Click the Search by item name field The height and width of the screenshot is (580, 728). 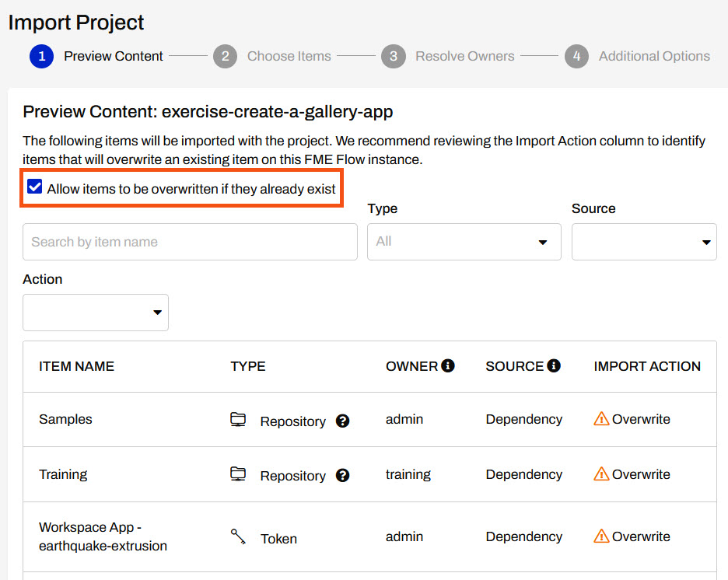click(x=190, y=242)
